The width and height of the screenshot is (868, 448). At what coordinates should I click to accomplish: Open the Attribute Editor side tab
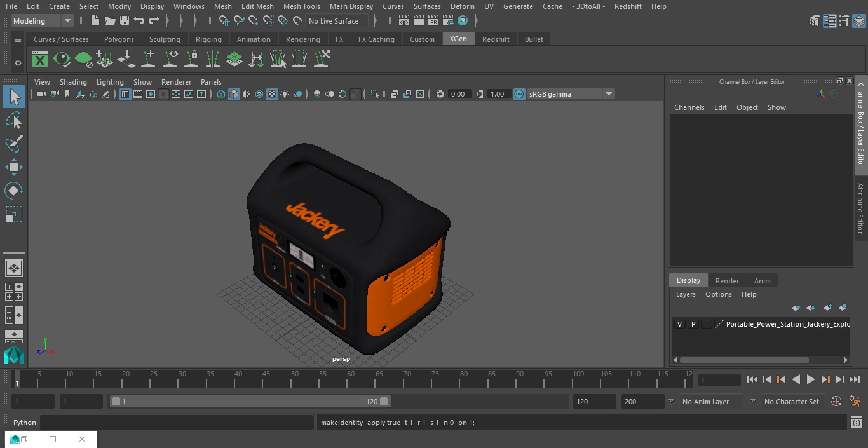tap(860, 208)
